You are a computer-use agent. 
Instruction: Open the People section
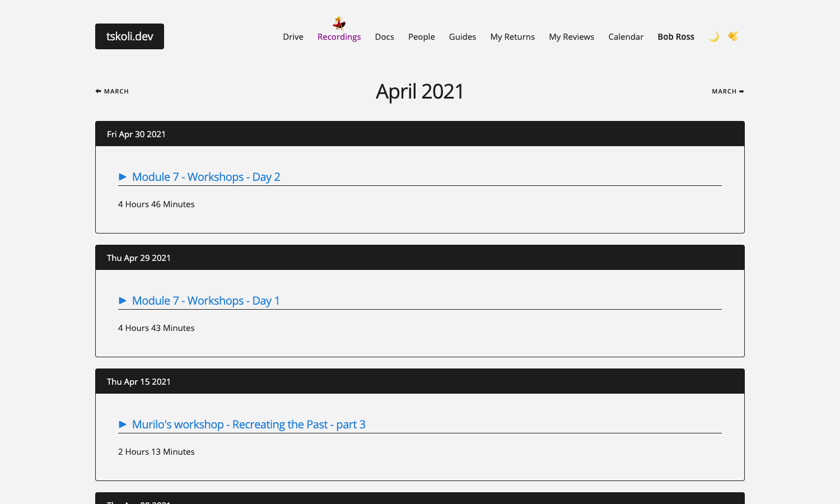(x=421, y=37)
